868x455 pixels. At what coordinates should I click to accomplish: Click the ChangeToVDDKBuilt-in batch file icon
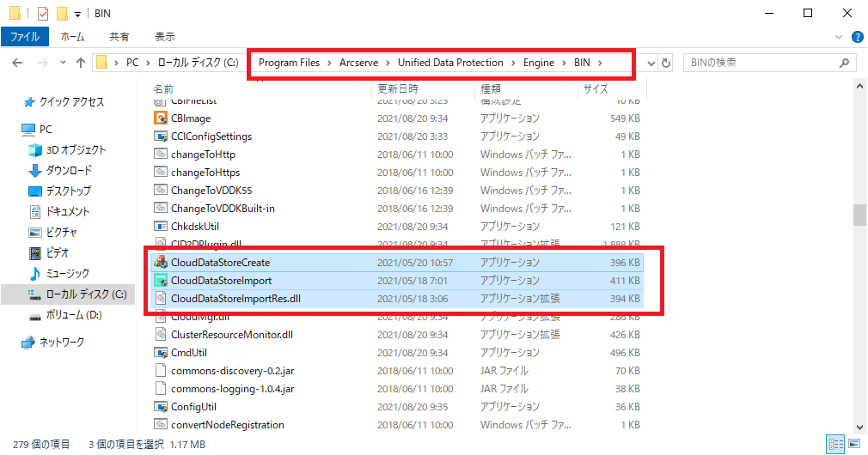click(161, 208)
